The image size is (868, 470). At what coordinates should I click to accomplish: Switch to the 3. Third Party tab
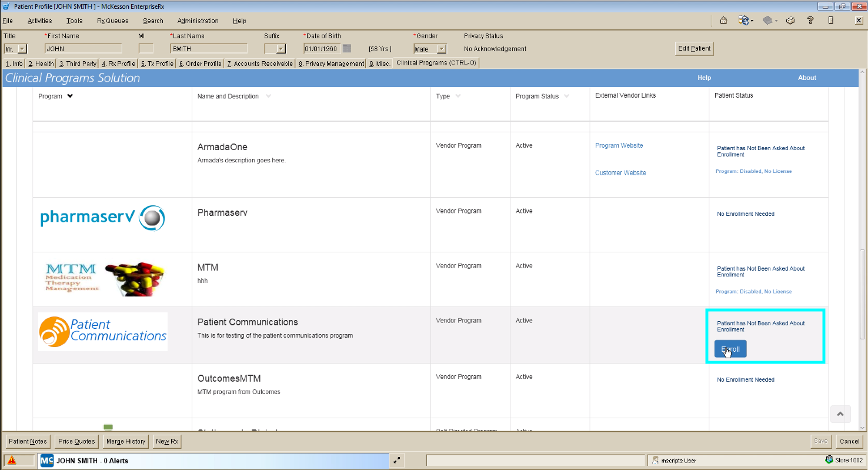78,64
